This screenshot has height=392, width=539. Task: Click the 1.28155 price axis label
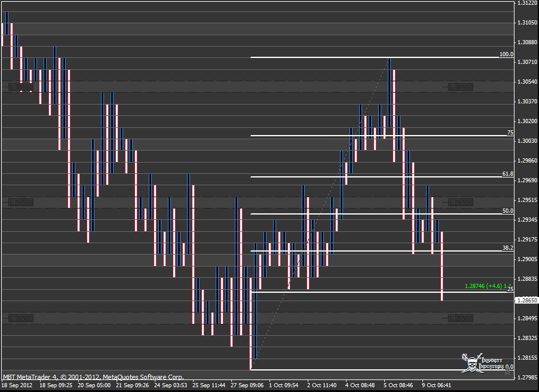(527, 357)
